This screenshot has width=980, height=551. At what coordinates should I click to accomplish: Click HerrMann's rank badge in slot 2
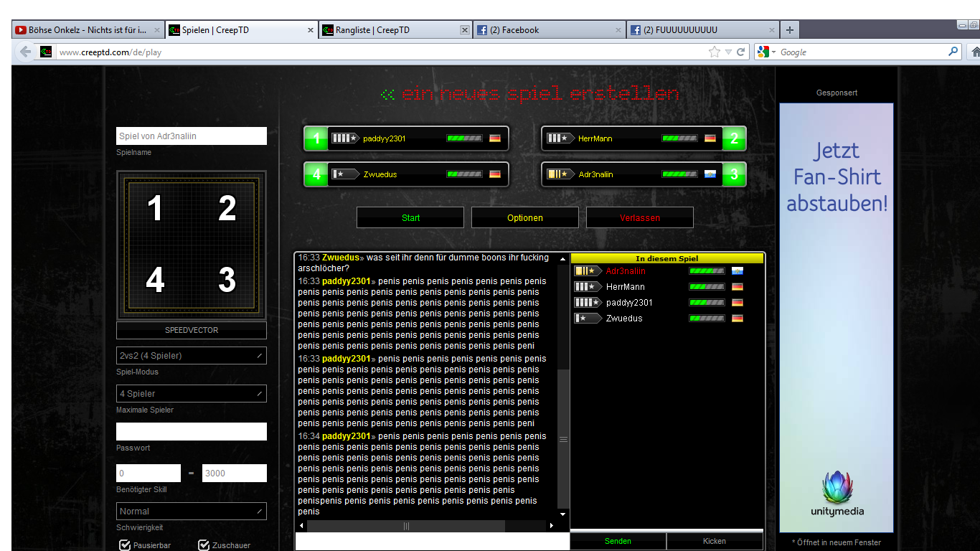point(560,138)
